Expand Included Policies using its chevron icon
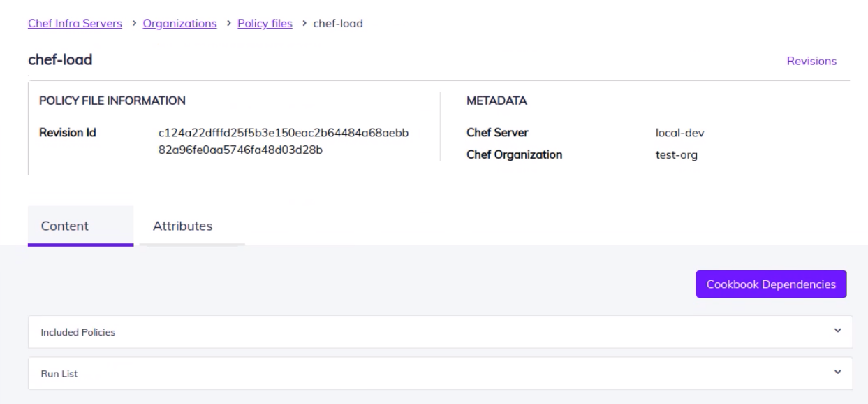Screen dimensions: 868x404 pos(838,332)
